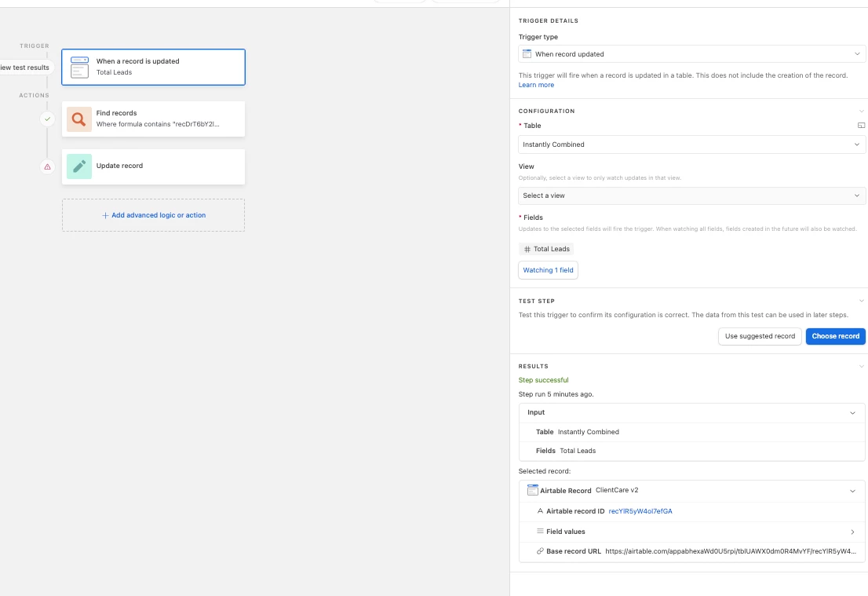The width and height of the screenshot is (868, 596).
Task: Open the Instantly Combined table dropdown
Action: click(x=692, y=144)
